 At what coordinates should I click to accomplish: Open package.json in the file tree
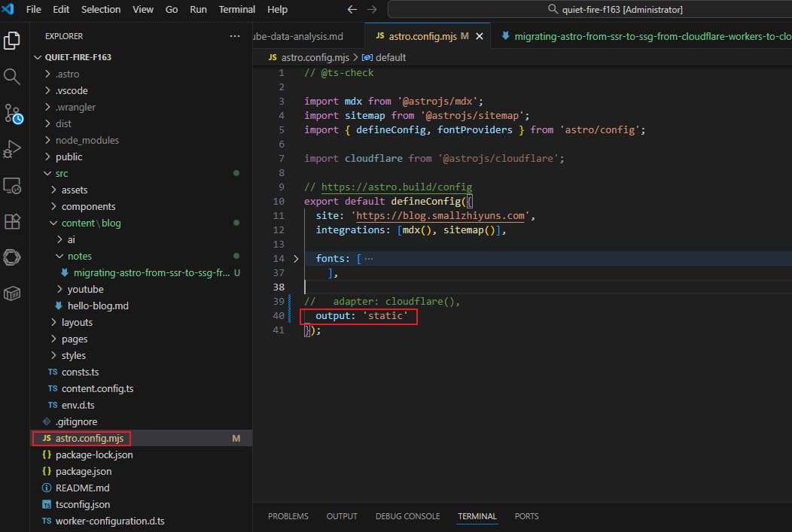pyautogui.click(x=83, y=471)
